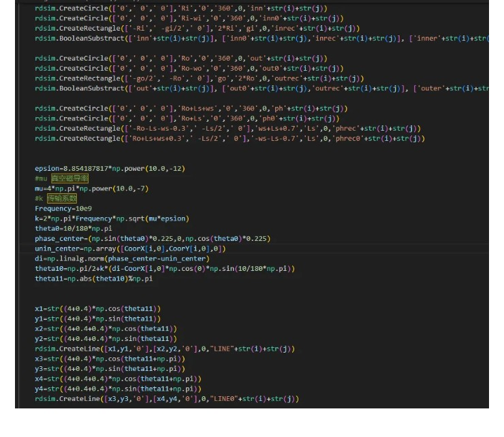Screen dimensions: 504x437
Task: Click the y2=str assignment line
Action: tap(105, 339)
